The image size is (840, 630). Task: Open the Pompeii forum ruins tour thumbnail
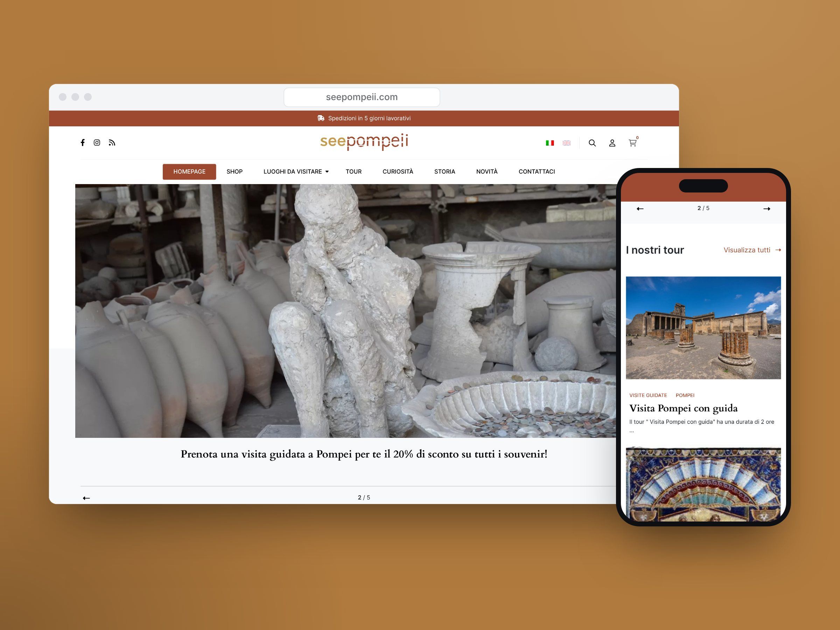[x=703, y=328]
